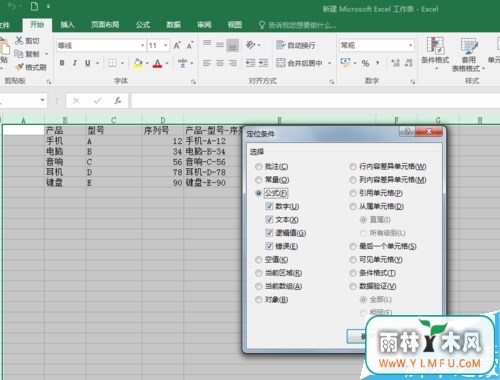Screen dimensions: 500x380
Task: Click the Bottom Align icon
Action: [x=233, y=45]
